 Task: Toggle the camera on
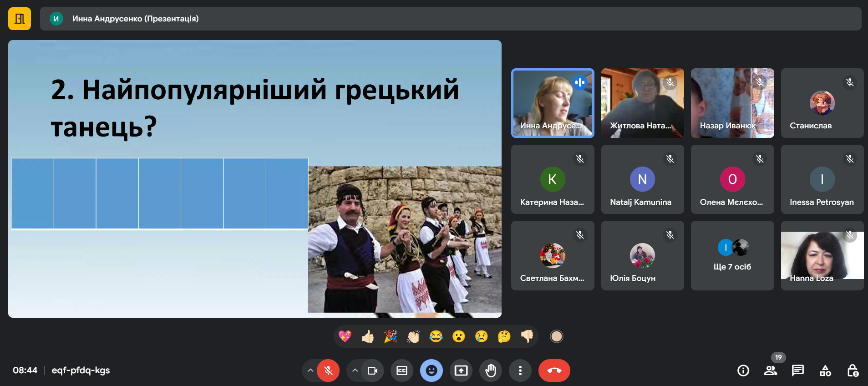[372, 371]
